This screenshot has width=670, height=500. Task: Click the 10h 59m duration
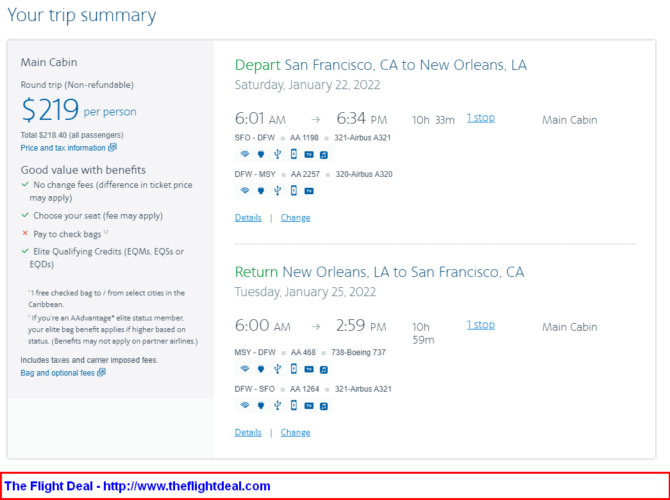(423, 333)
